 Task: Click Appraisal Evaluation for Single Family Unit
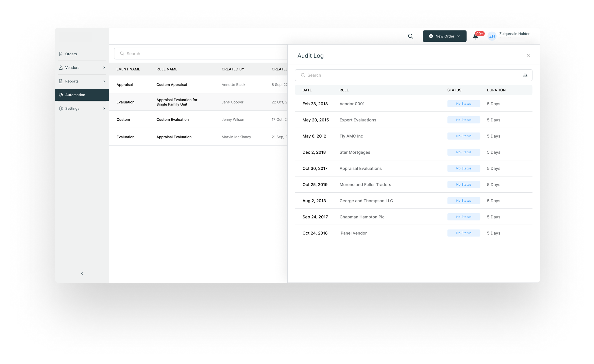click(x=177, y=102)
